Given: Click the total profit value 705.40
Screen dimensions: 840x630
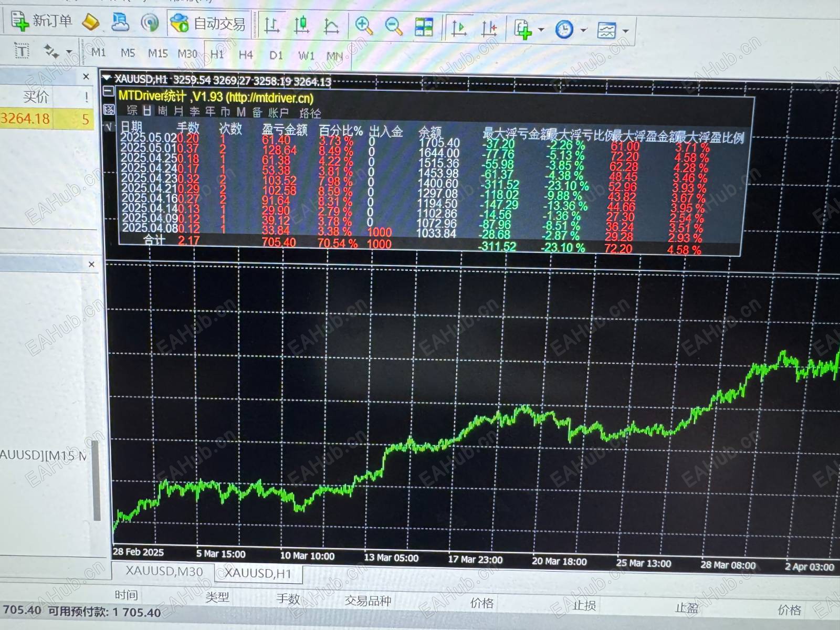Looking at the screenshot, I should (279, 242).
